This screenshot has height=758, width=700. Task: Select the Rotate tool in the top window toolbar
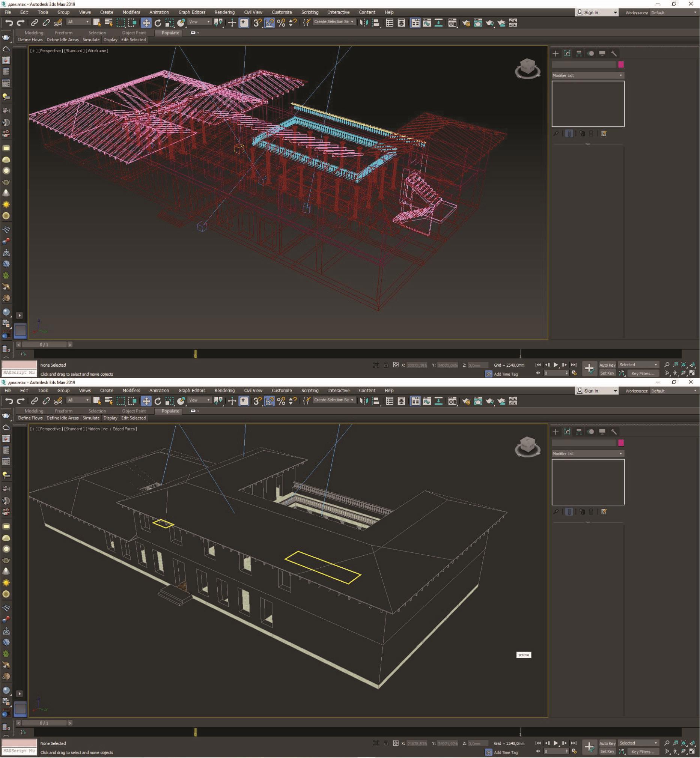[x=158, y=23]
